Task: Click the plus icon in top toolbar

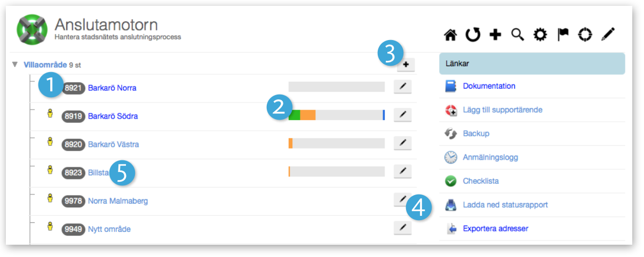Action: click(495, 35)
